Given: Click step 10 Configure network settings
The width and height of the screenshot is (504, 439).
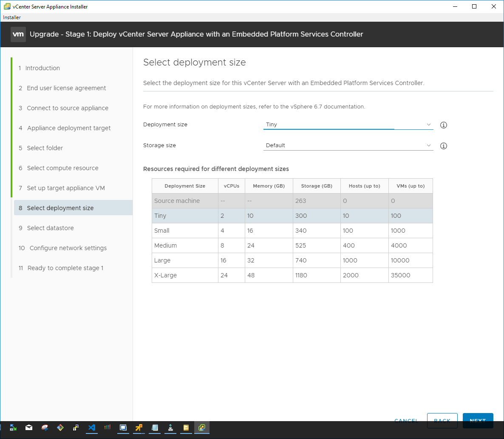Looking at the screenshot, I should coord(62,248).
